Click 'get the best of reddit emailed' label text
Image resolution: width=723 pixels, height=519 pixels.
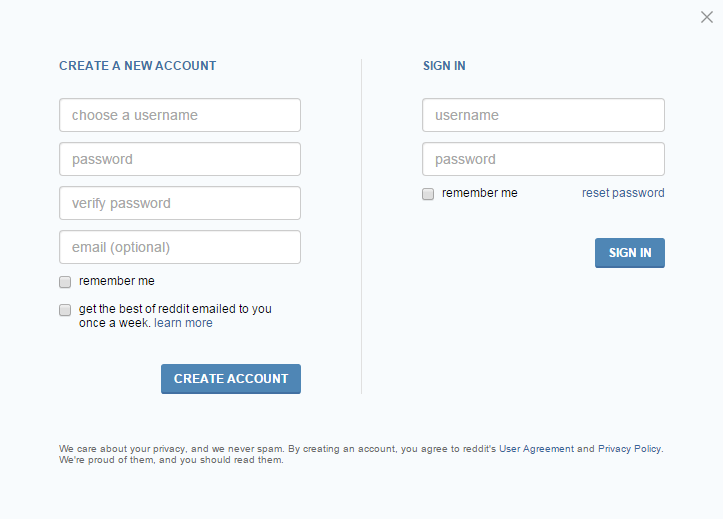[x=175, y=309]
